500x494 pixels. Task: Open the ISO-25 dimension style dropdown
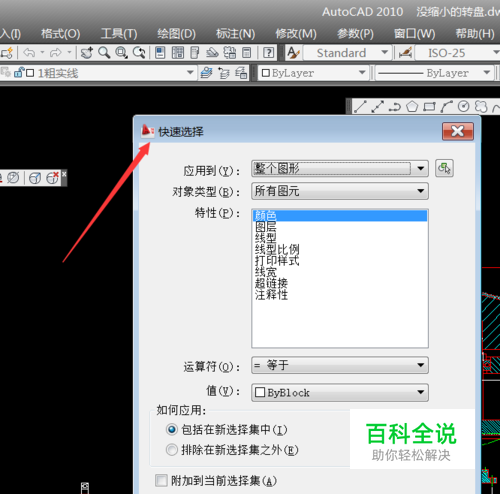tap(495, 53)
